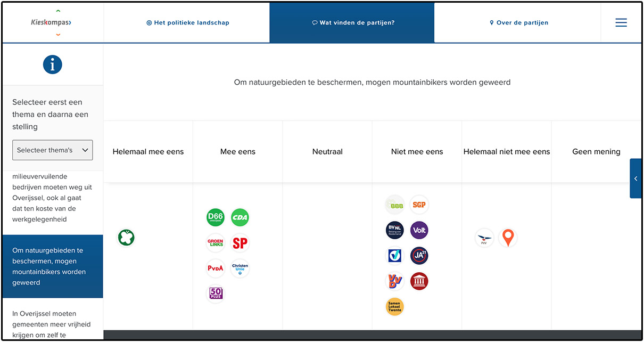Expand the blue side panel arrow
Viewport: 644px width, 342px height.
(635, 178)
